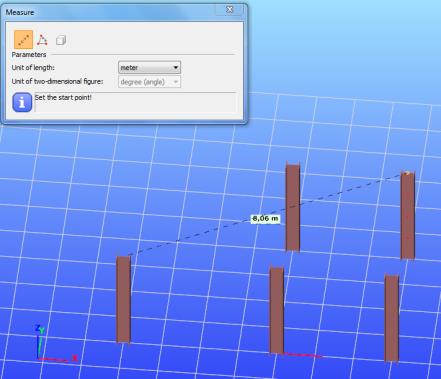This screenshot has width=441, height=379.
Task: Expand the meter combo box arrow
Action: [176, 68]
